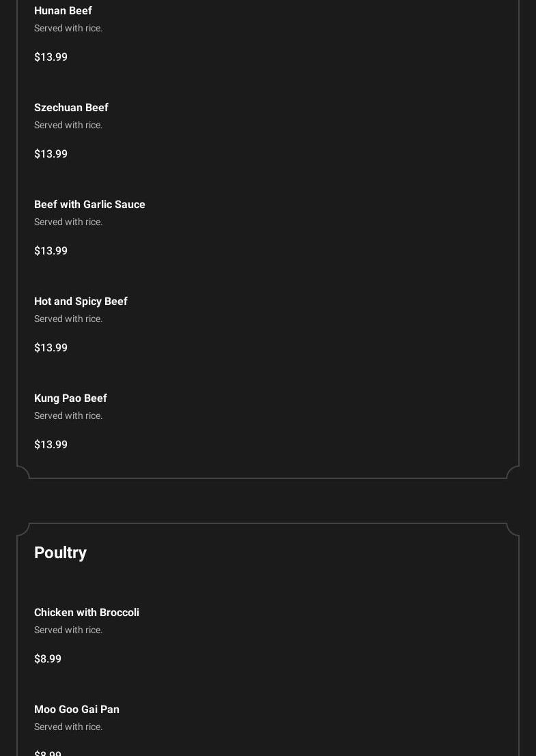The width and height of the screenshot is (536, 756).
Task: Click the $8.99 price for Chicken with Broccoli
Action: point(48,659)
